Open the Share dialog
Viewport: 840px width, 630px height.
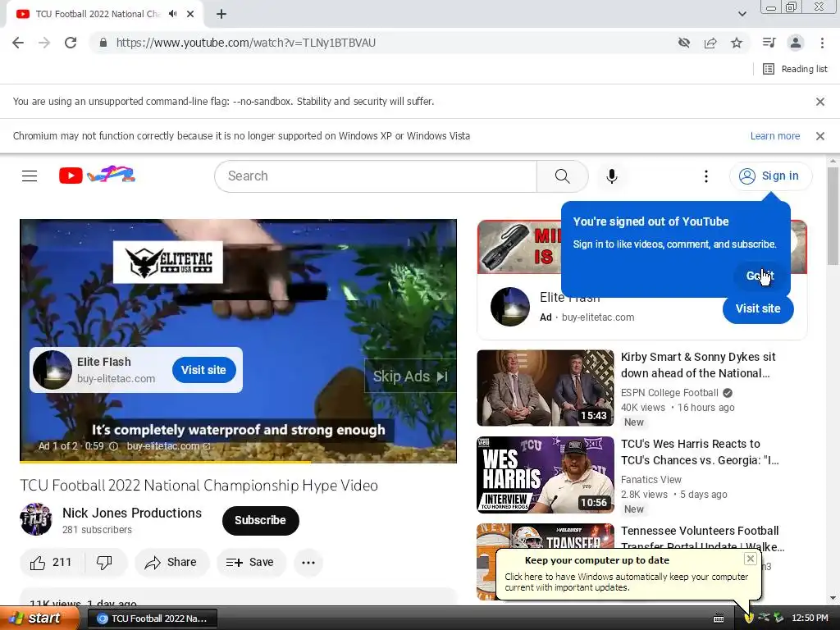[171, 562]
